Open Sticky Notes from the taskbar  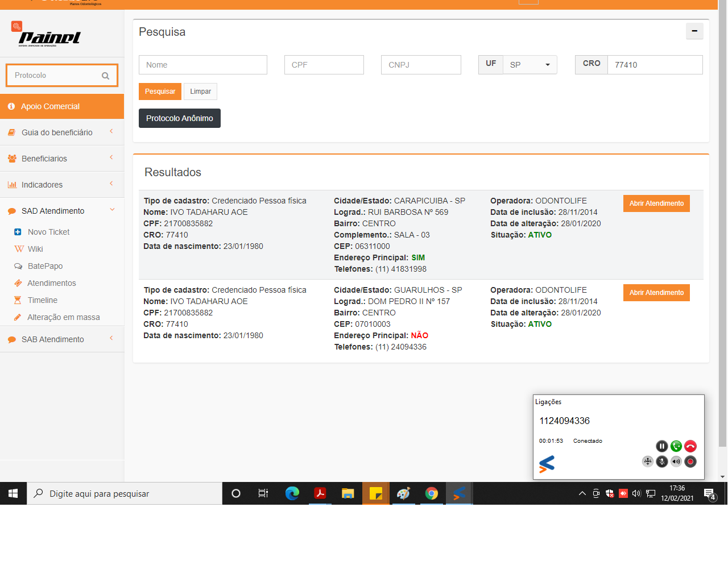376,493
